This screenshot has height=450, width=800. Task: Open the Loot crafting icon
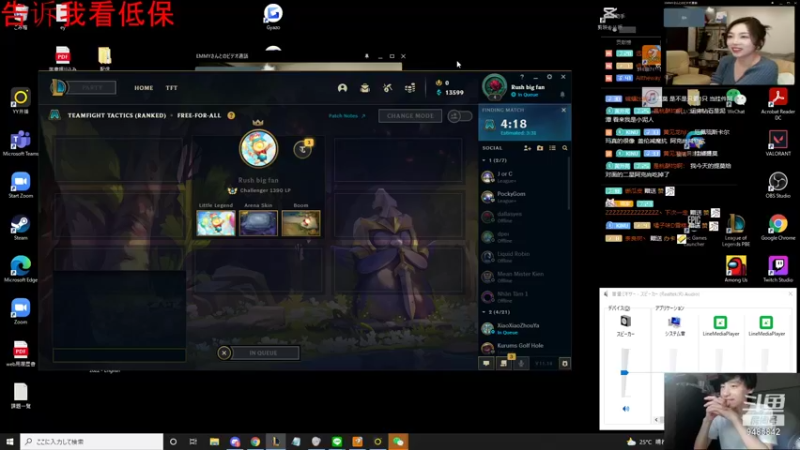coord(387,88)
